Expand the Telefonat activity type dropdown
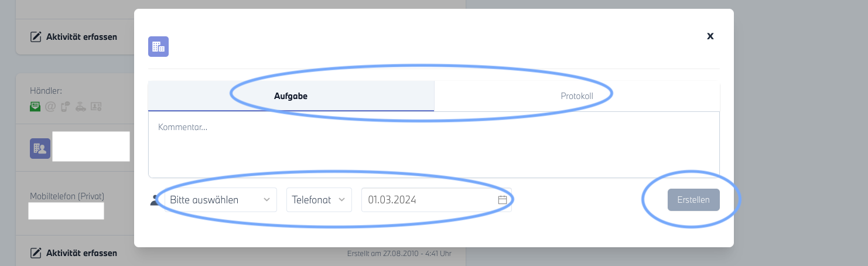The height and width of the screenshot is (266, 868). coord(319,200)
